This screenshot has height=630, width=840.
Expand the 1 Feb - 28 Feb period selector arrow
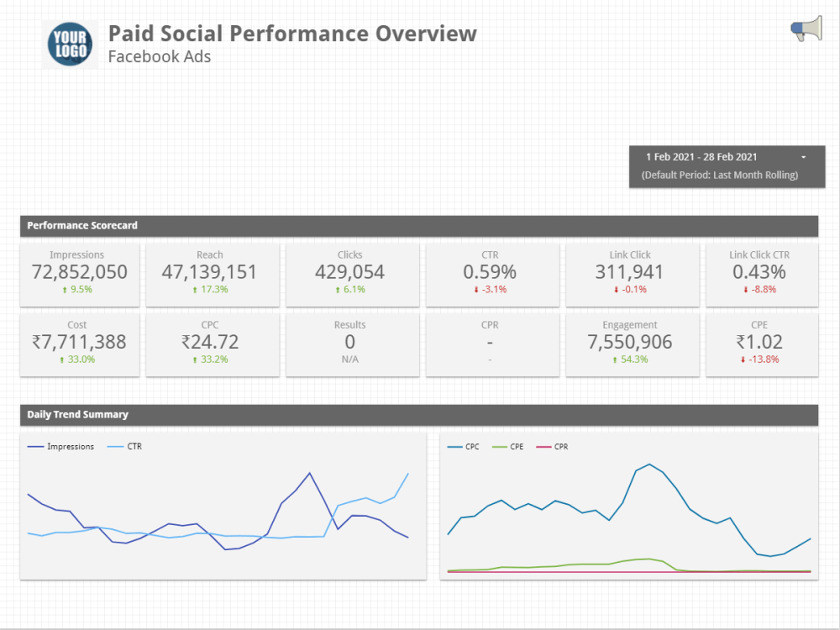coord(803,157)
